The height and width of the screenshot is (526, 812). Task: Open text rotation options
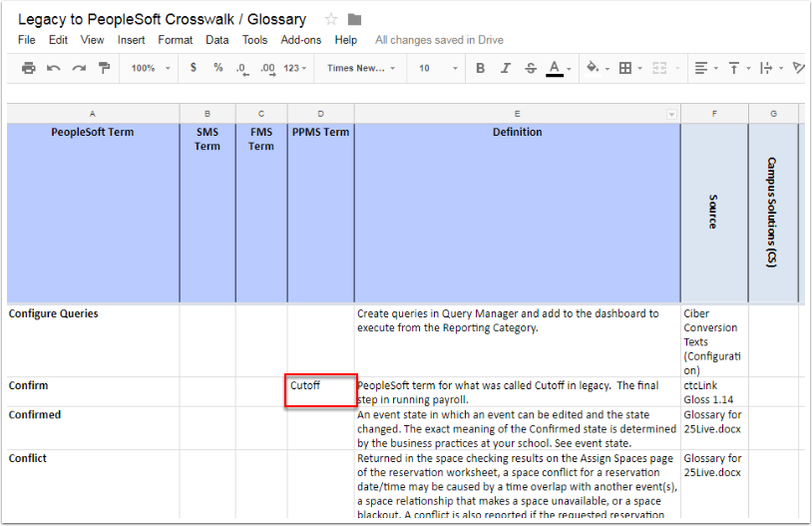(x=799, y=68)
